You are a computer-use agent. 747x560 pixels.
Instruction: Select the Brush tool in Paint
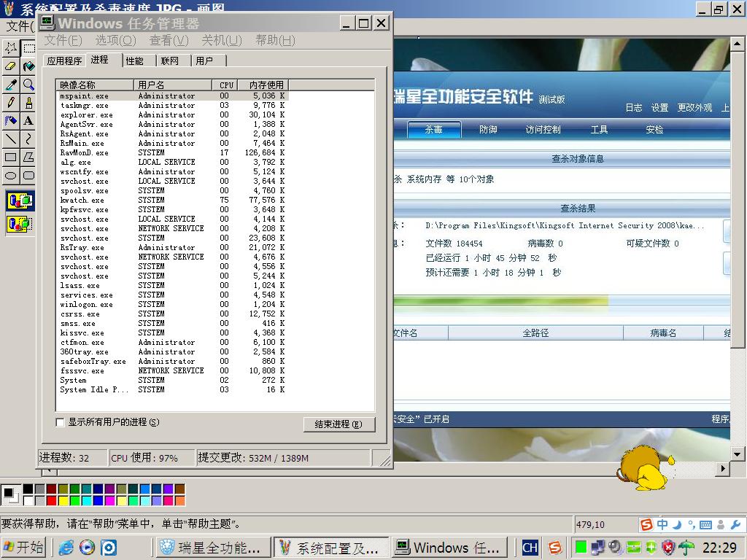point(28,102)
